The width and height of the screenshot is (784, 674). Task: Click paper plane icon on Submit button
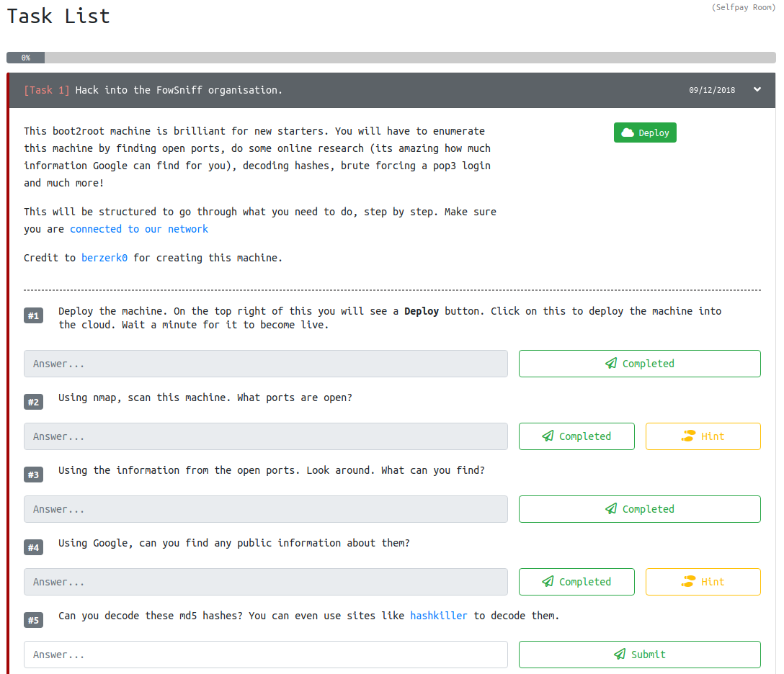tap(620, 654)
